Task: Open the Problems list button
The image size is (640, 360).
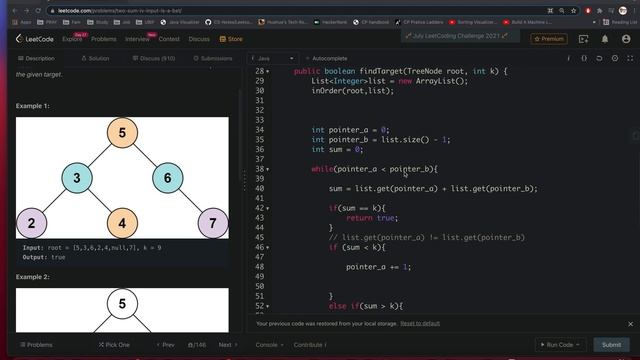Action: (36, 345)
